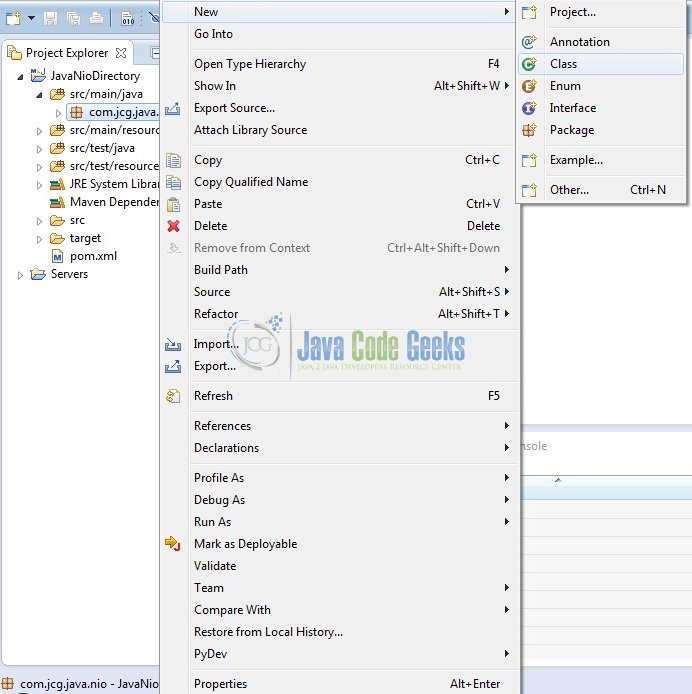
Task: Choose Validate from the context menu
Action: (x=338, y=566)
